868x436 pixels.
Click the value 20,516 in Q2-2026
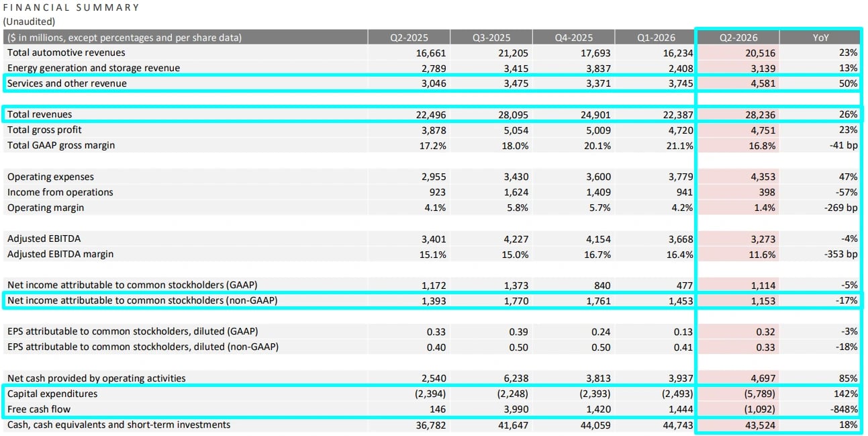pyautogui.click(x=761, y=52)
